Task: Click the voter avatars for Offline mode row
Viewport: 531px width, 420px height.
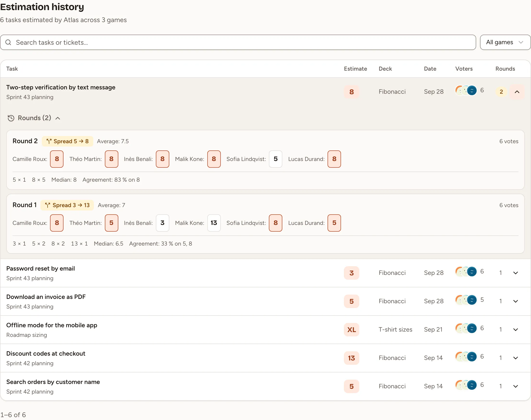Action: tap(466, 328)
